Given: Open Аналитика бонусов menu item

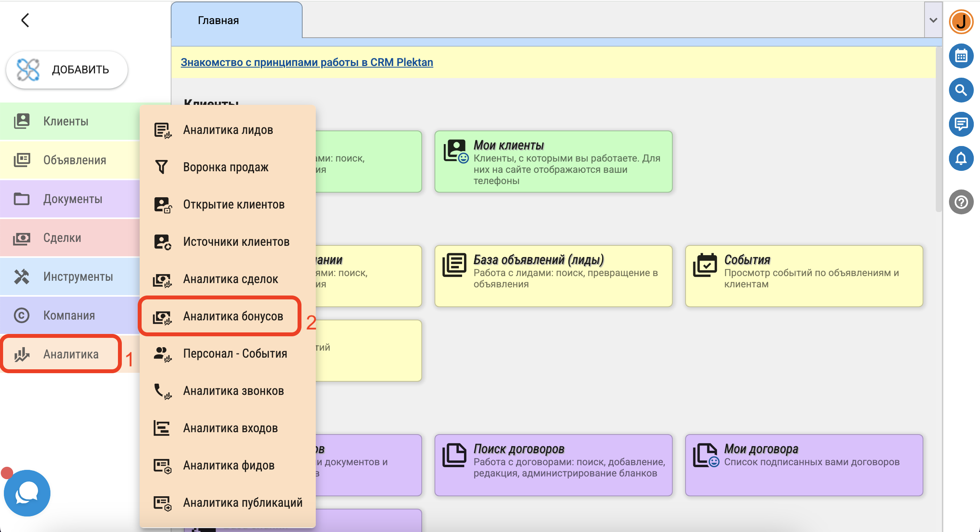Looking at the screenshot, I should [x=233, y=316].
